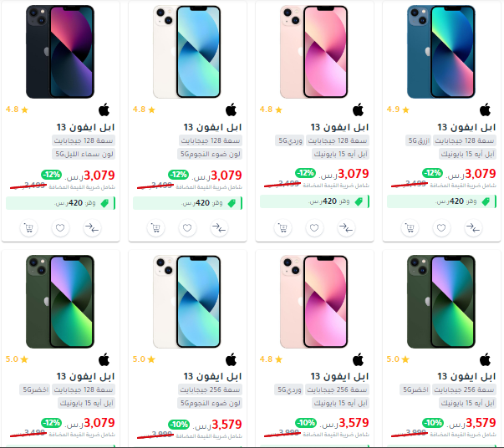504x448 pixels.
Task: Open the green iPhone 13 128GB image
Action: 60,302
